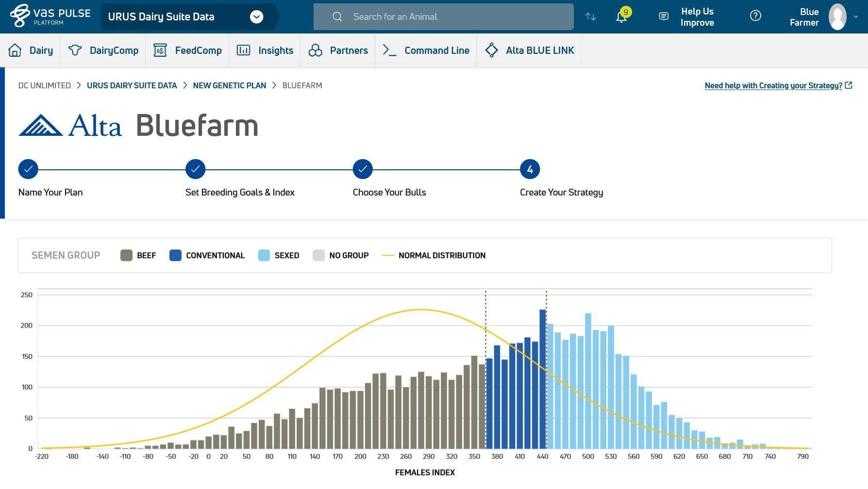Screen dimensions: 868x489
Task: Click step 4 circle for Create Your Strategy
Action: pos(530,169)
